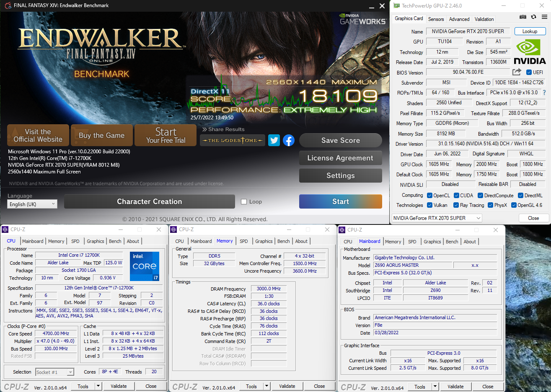Screen dimensions: 551x392
Task: Click the Intel Core i7 logo in CPU-Z
Action: pos(145,266)
